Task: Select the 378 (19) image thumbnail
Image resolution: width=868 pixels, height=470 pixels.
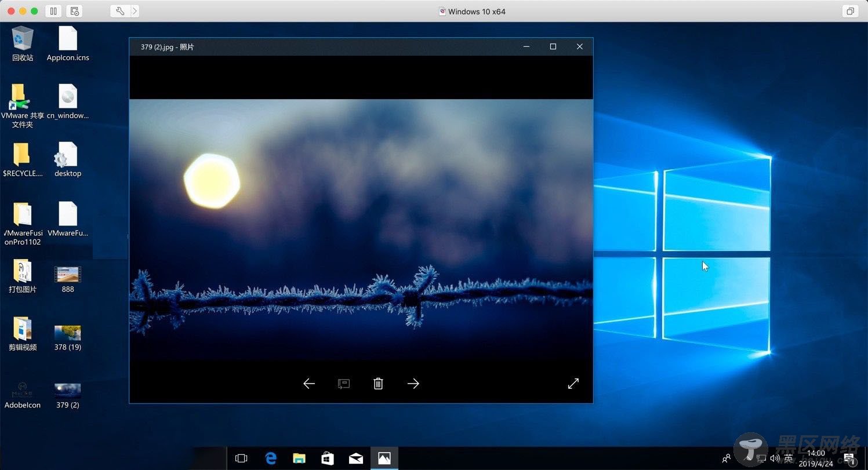Action: [68, 337]
